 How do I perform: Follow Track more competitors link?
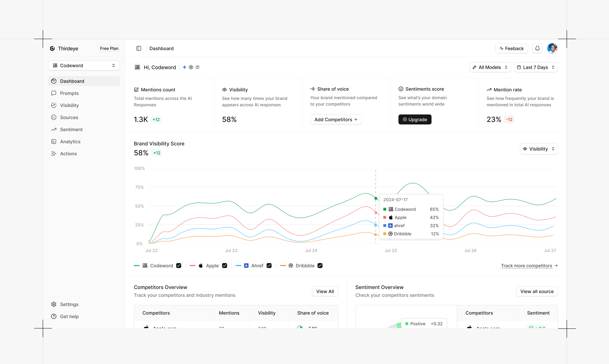click(x=526, y=266)
